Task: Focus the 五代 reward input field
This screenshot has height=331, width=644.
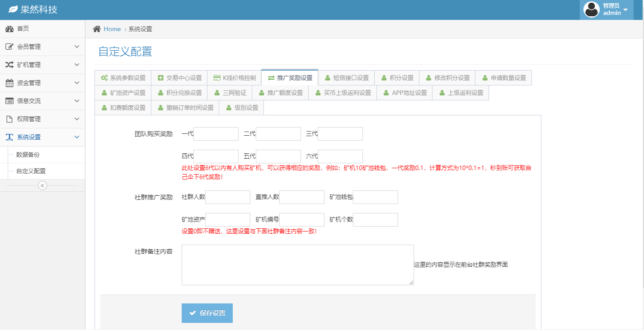Action: pyautogui.click(x=278, y=156)
